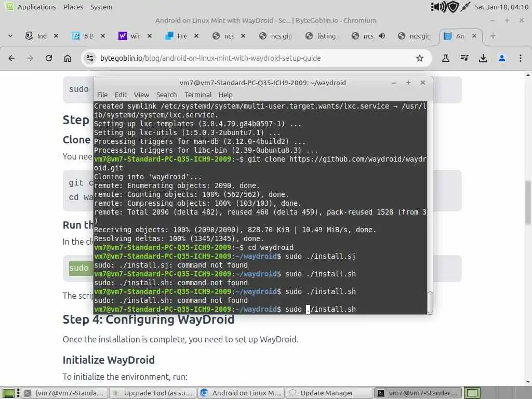Maximize the terminal window
This screenshot has width=532, height=399.
coord(408,83)
